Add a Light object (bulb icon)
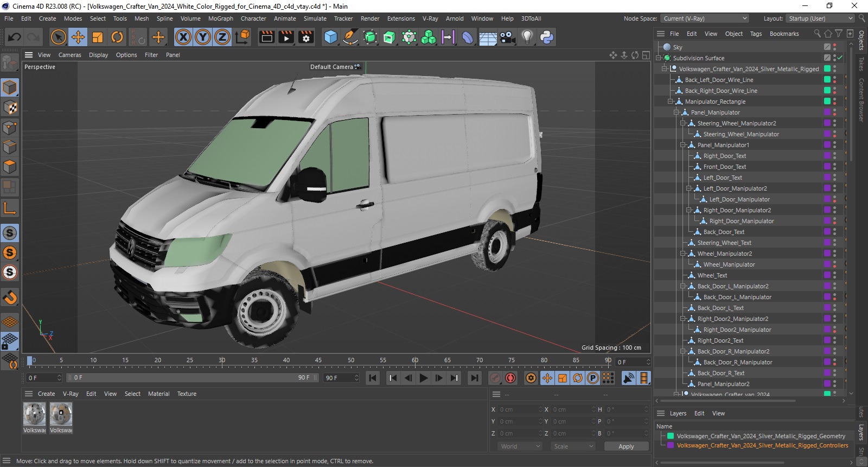This screenshot has width=868, height=467. [527, 37]
